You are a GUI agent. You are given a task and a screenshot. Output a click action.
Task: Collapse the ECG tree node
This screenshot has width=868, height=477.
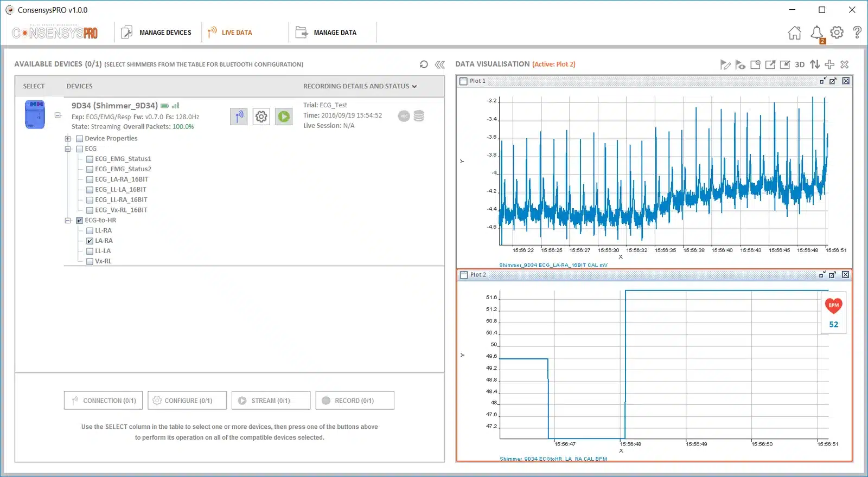[68, 149]
